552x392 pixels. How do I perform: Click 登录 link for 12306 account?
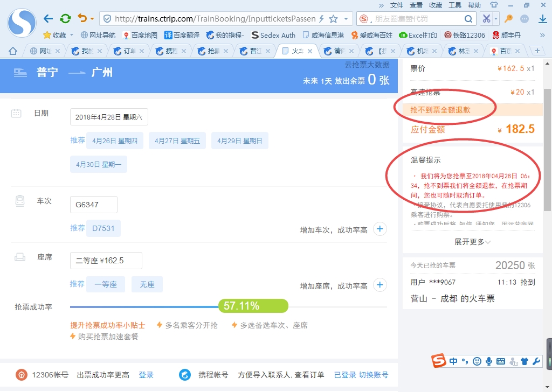pos(146,375)
